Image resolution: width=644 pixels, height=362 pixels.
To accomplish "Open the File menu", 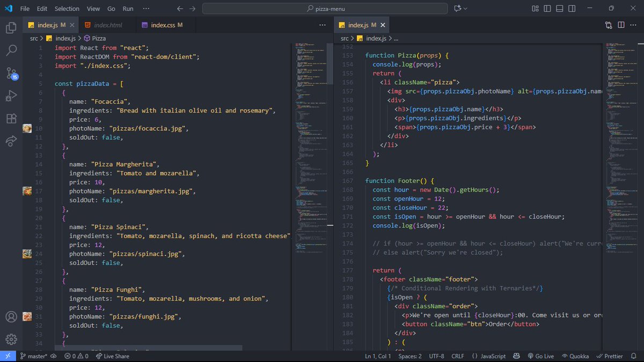I will click(x=25, y=9).
